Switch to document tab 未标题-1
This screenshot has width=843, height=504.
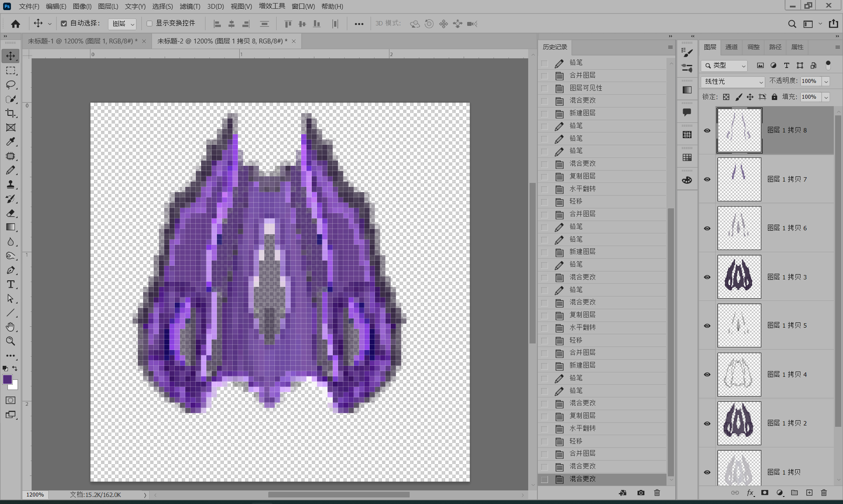[83, 41]
